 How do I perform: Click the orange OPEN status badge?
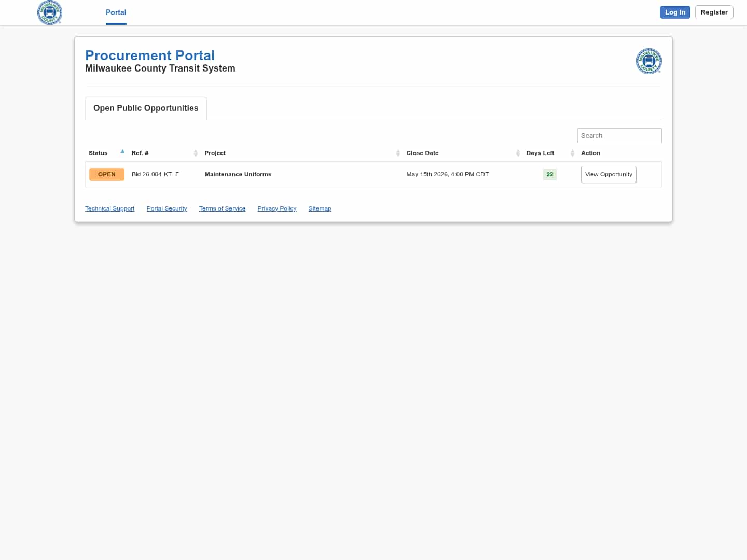pyautogui.click(x=106, y=174)
